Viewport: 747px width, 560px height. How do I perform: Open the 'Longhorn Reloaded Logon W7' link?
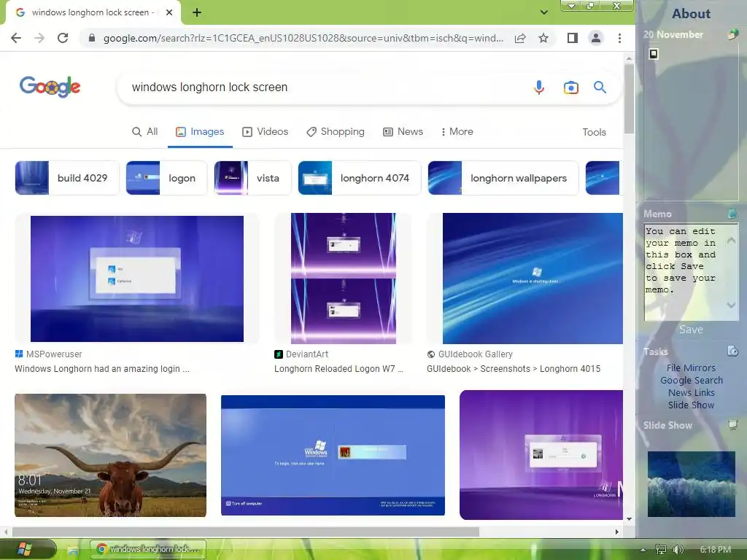(x=338, y=368)
